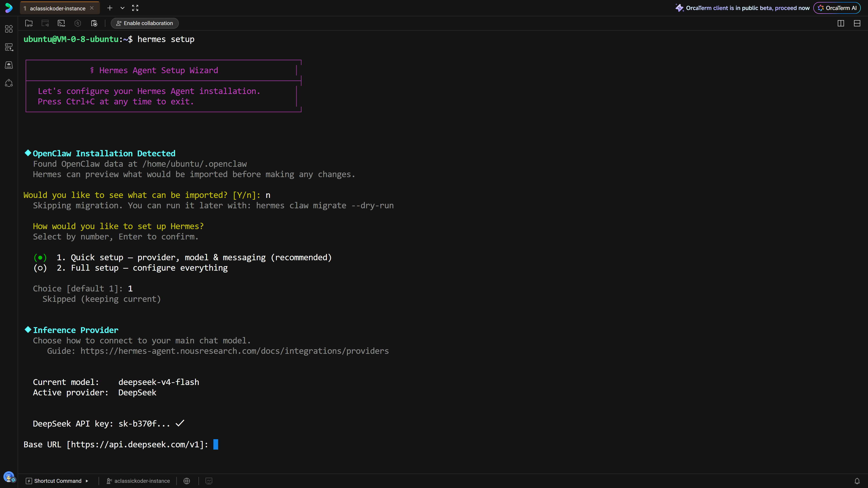Open the SFTP file transfer panel
This screenshot has height=488, width=868.
tap(29, 23)
